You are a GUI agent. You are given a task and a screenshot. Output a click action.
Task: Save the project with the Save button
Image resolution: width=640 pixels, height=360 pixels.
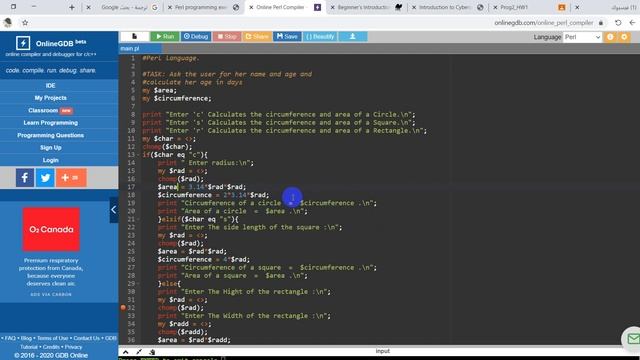click(287, 36)
